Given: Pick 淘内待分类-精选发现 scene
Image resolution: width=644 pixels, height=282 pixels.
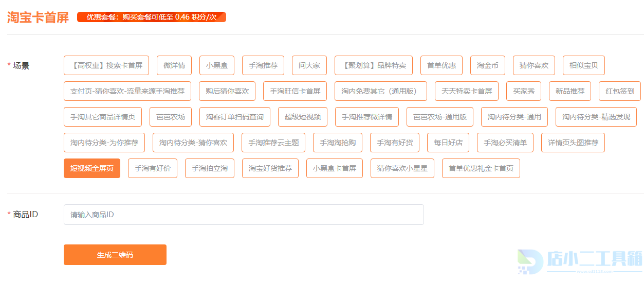Looking at the screenshot, I should pyautogui.click(x=596, y=117).
